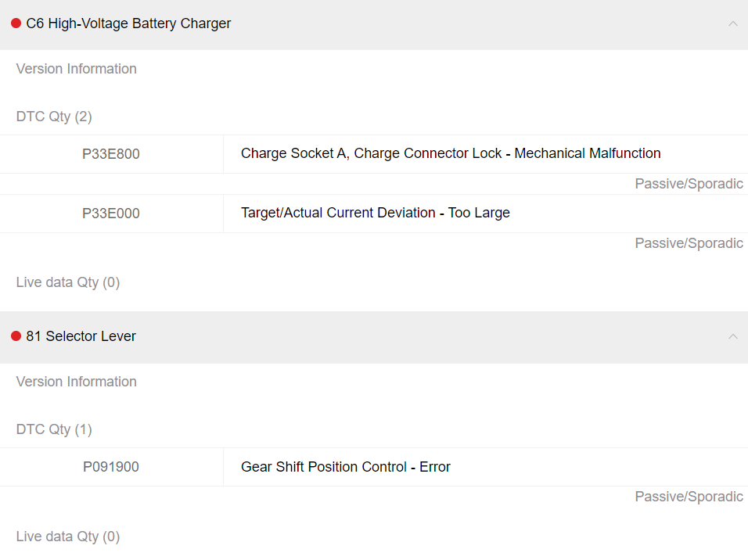Click Live data Qty (0) under Selector Lever

(68, 537)
